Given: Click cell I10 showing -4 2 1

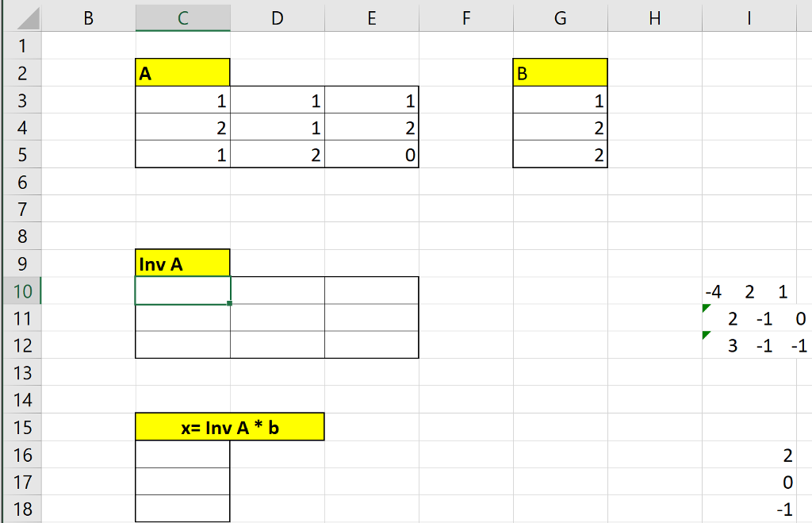Looking at the screenshot, I should click(x=749, y=291).
